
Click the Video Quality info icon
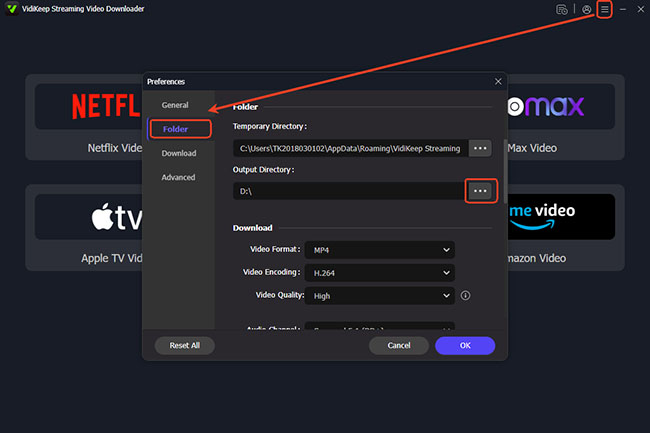coord(466,295)
